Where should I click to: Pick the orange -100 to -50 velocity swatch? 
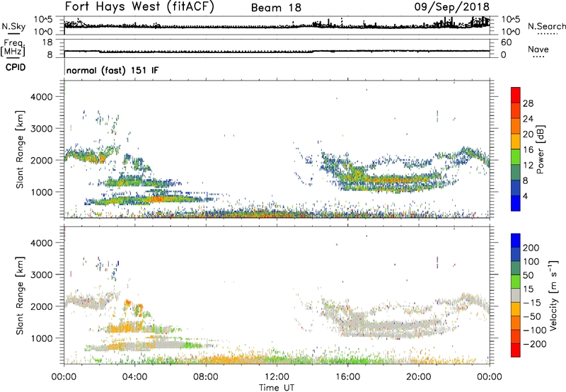point(516,323)
